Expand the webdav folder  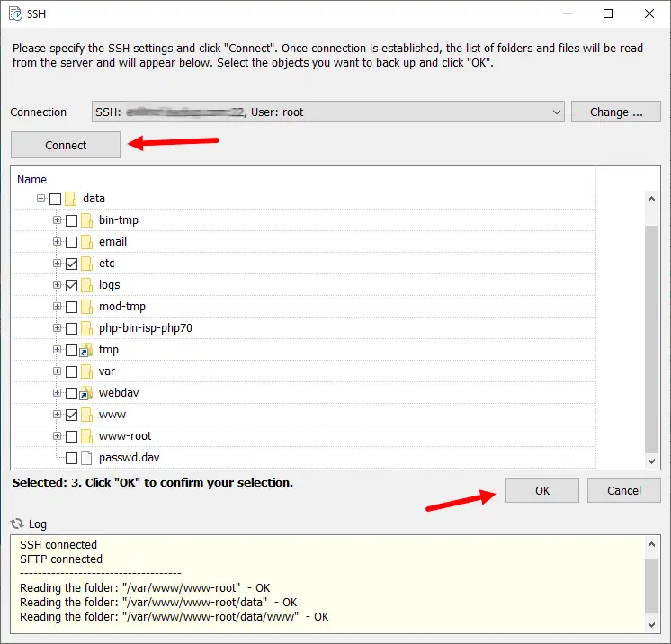[x=57, y=392]
